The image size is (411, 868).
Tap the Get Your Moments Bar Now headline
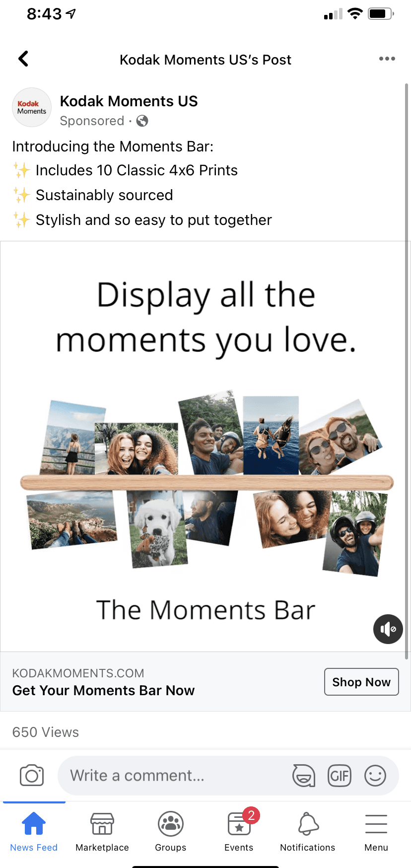pos(103,690)
